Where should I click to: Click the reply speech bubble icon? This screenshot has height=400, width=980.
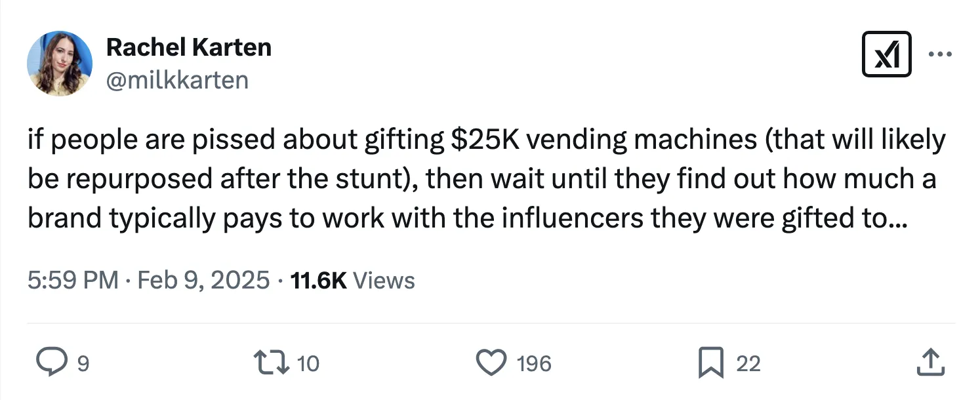tap(50, 363)
